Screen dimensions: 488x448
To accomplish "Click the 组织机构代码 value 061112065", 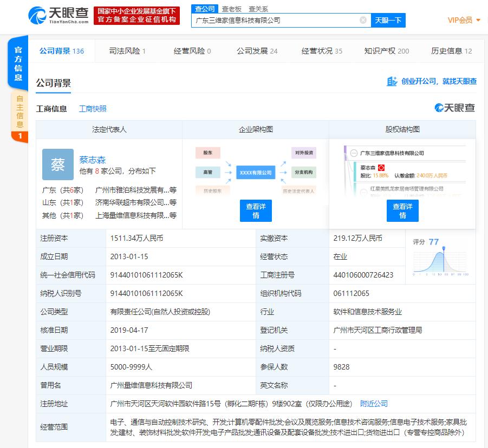I will click(351, 293).
